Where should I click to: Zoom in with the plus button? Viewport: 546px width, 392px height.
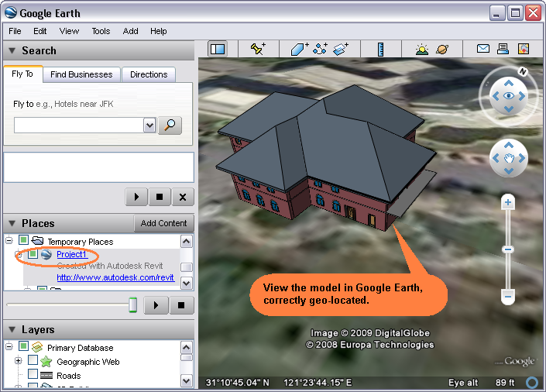pos(508,202)
